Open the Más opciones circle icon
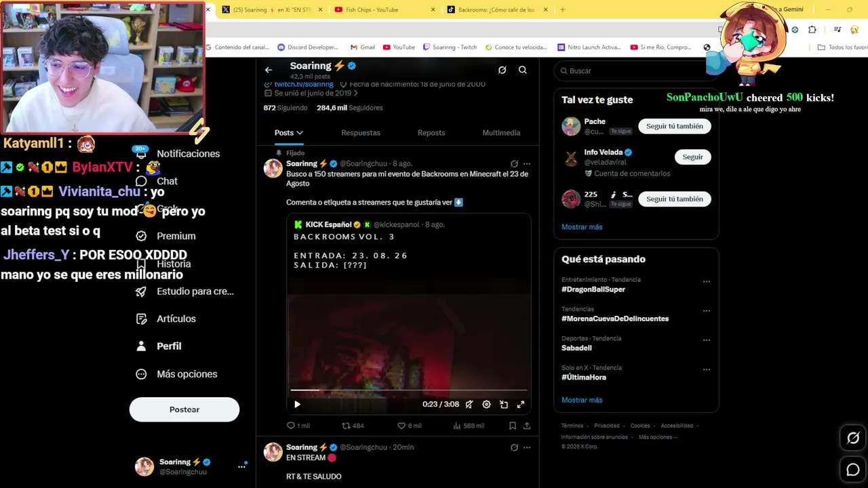The image size is (868, 488). click(x=141, y=374)
